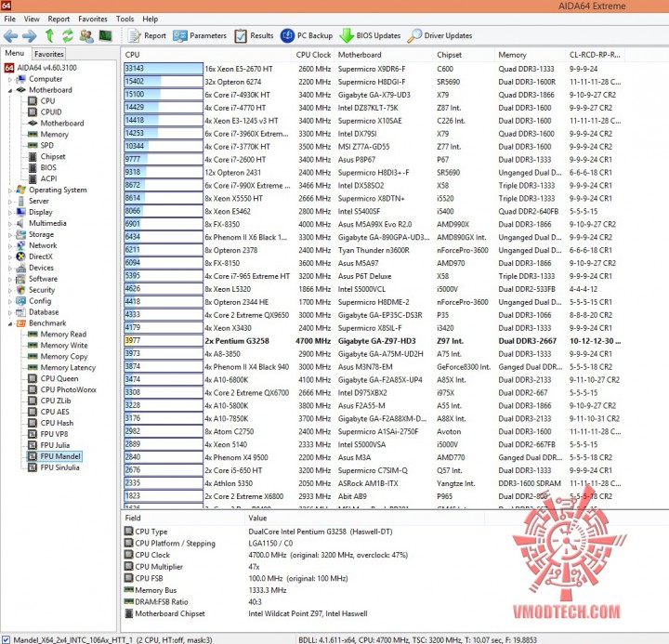
Task: Select the Memory Read benchmark
Action: 58,335
